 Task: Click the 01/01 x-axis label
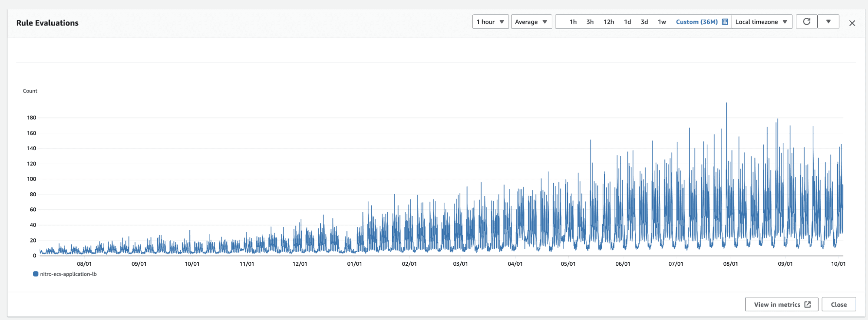pos(354,264)
